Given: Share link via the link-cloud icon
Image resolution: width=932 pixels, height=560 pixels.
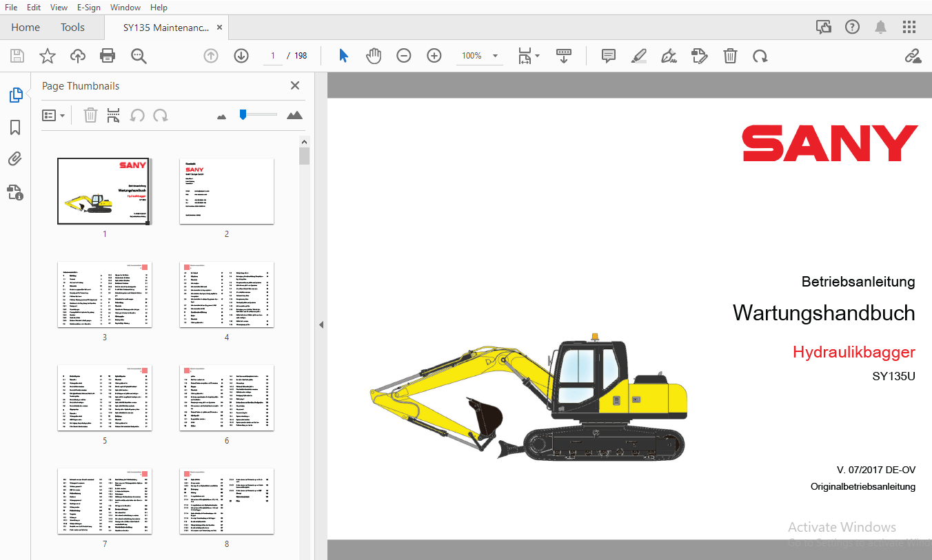Looking at the screenshot, I should tap(913, 56).
